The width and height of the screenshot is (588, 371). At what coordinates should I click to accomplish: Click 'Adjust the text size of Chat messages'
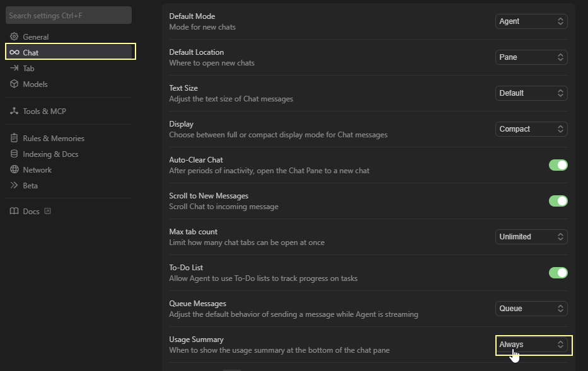pyautogui.click(x=231, y=99)
